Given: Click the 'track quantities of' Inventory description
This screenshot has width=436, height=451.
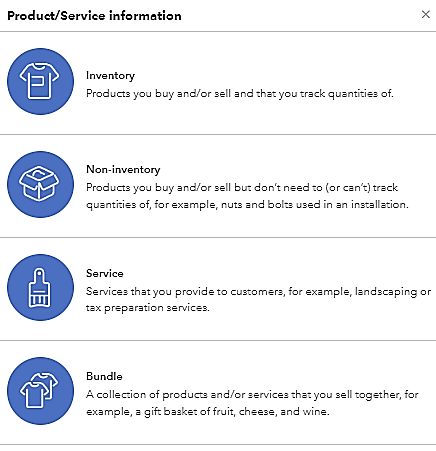Looking at the screenshot, I should (x=240, y=94).
